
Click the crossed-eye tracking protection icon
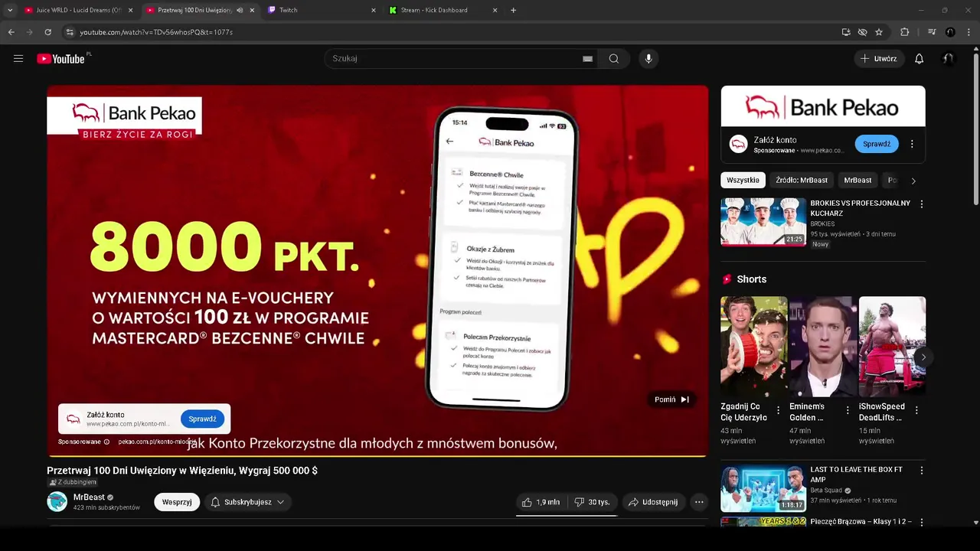862,32
